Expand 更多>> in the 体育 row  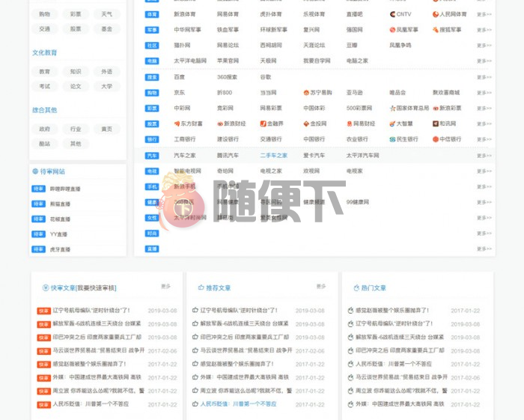(484, 14)
